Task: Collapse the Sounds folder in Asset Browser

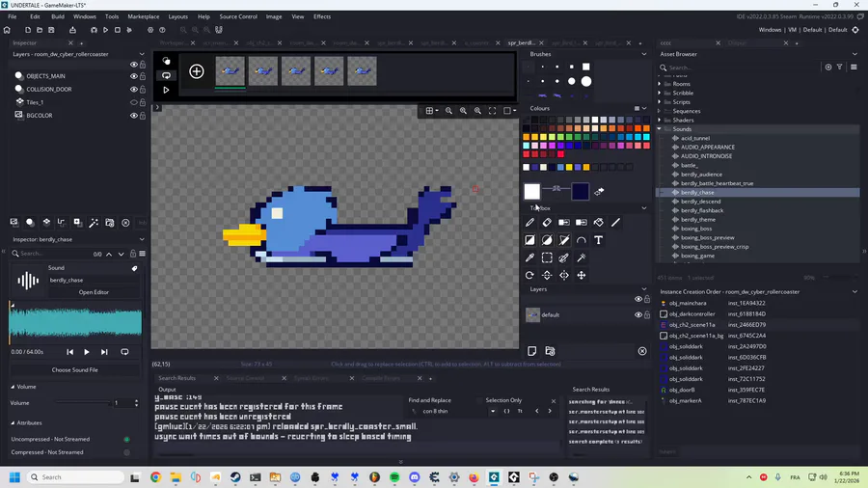Action: [x=660, y=129]
